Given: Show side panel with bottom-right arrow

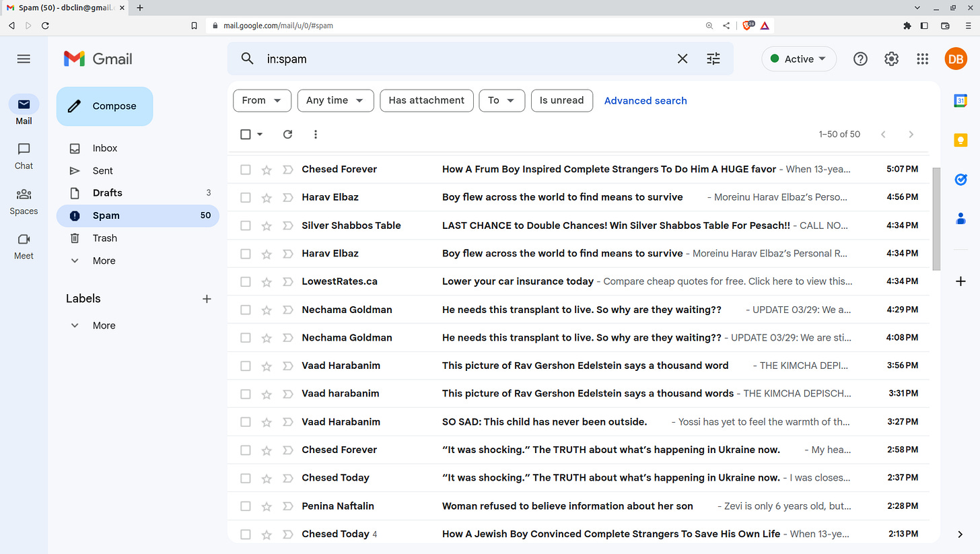Looking at the screenshot, I should click(x=960, y=534).
